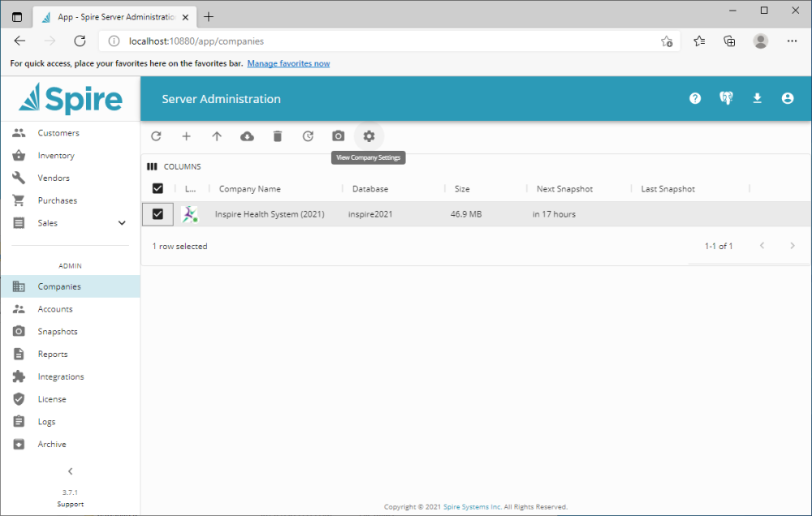Sort by Database column header
812x516 pixels.
click(x=370, y=189)
